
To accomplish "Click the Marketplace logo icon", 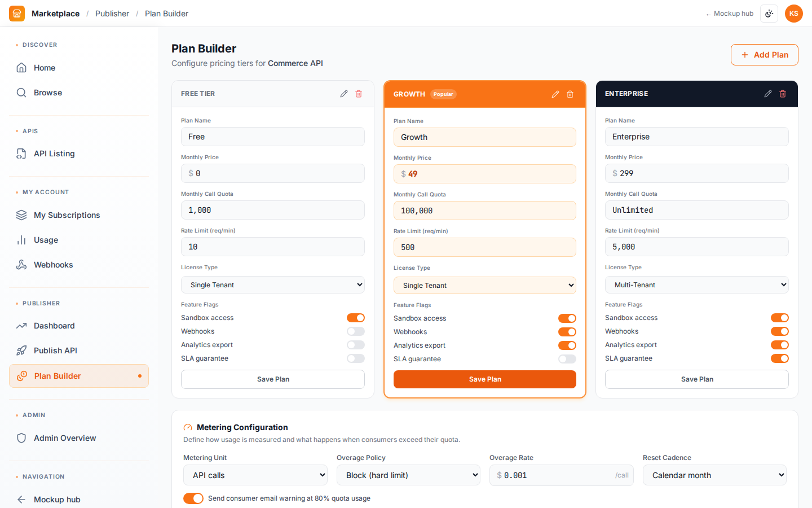I will point(17,14).
